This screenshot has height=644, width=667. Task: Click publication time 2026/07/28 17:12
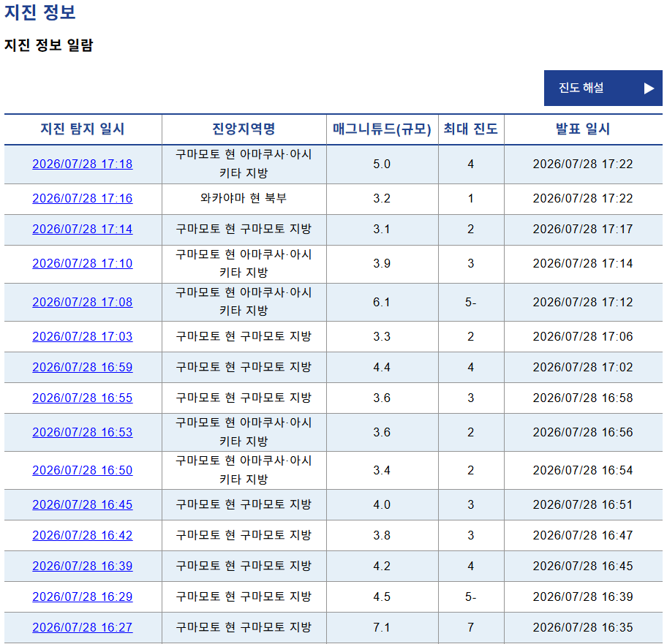tap(583, 302)
